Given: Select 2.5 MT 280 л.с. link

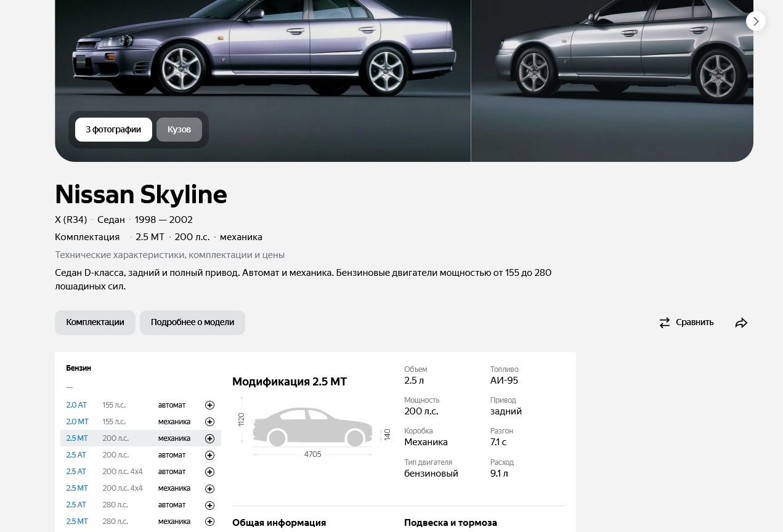Looking at the screenshot, I should tap(77, 522).
